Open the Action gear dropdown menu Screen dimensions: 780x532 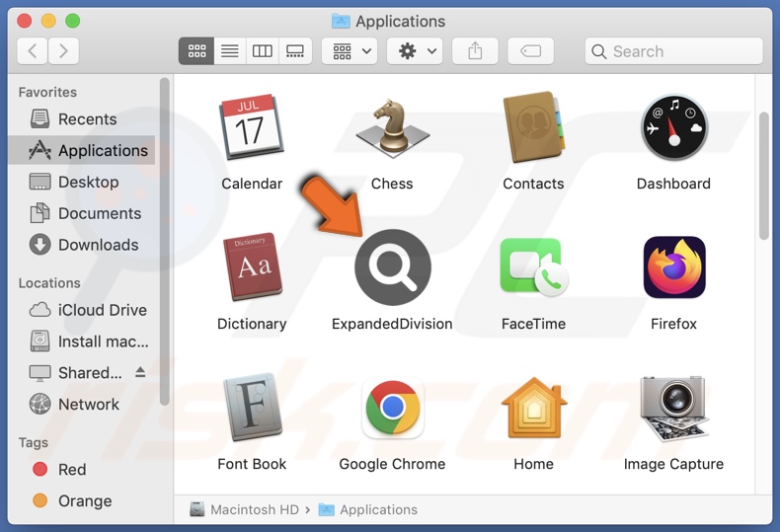click(415, 51)
